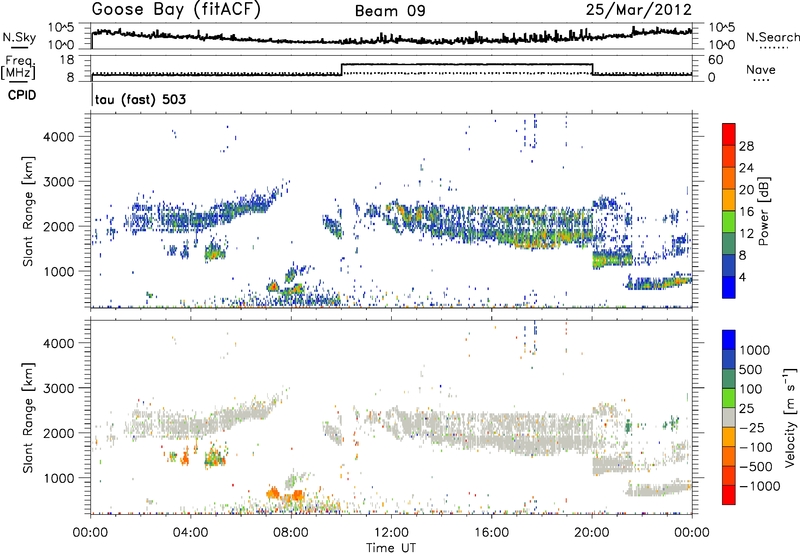Click the 4000 km tick of power panel
Image resolution: width=800 pixels, height=554 pixels.
pos(58,137)
